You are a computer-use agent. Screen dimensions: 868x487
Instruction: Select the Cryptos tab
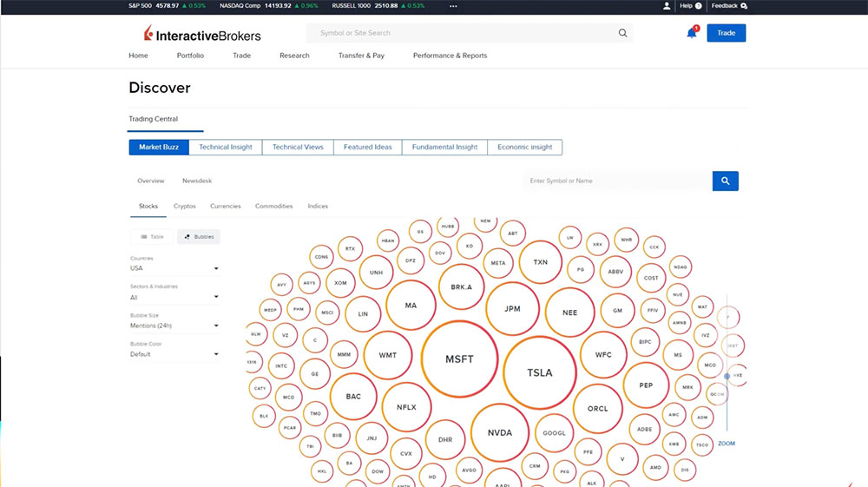pos(184,206)
